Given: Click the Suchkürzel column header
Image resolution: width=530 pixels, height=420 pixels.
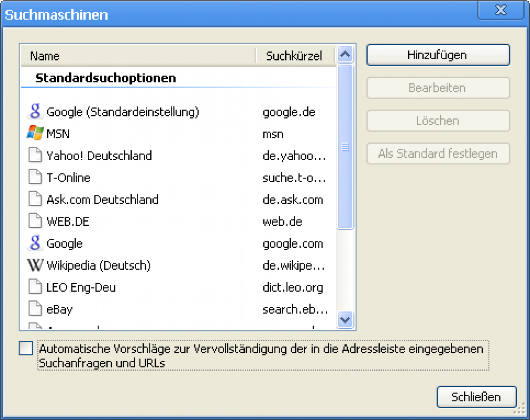Looking at the screenshot, I should coord(294,56).
